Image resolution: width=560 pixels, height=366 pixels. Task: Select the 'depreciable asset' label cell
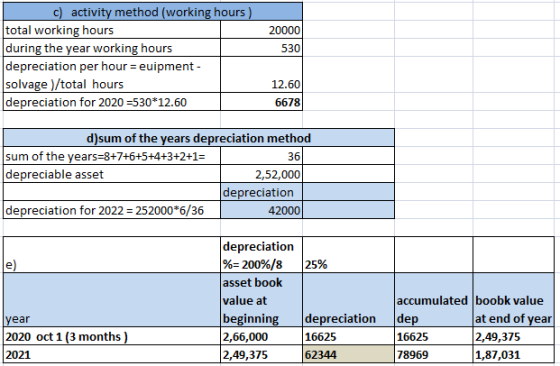pyautogui.click(x=112, y=174)
